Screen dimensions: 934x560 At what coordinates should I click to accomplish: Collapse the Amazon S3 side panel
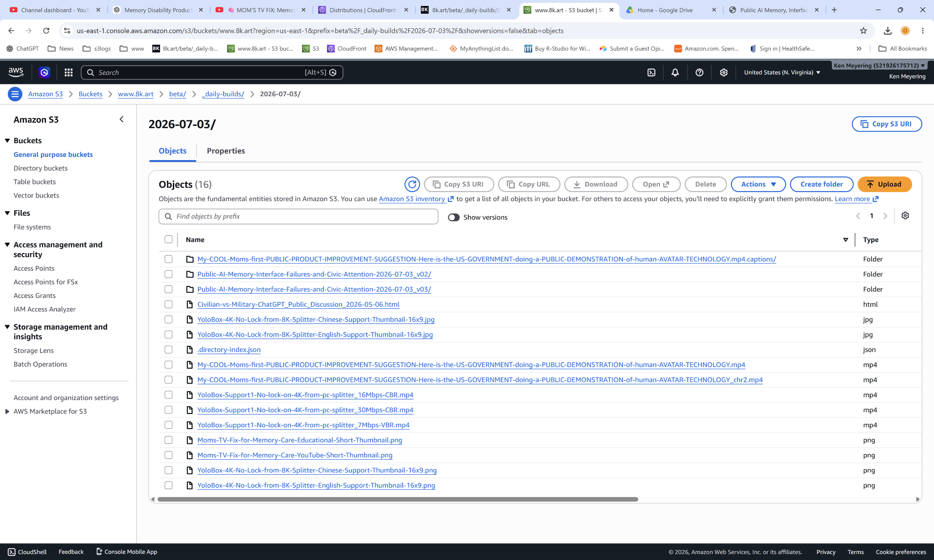(x=122, y=119)
